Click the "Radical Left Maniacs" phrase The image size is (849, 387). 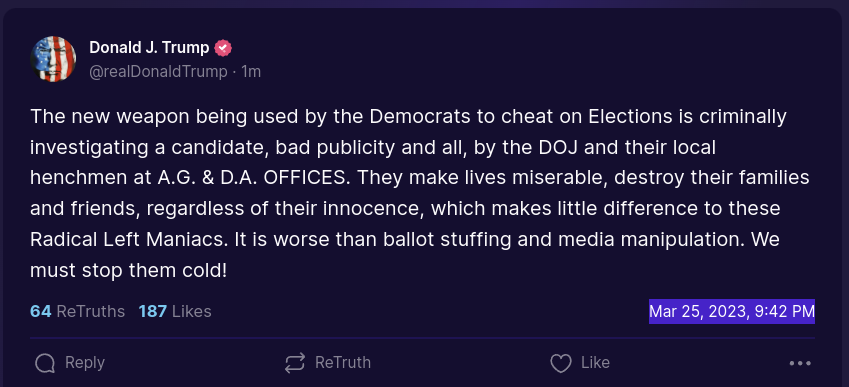(x=127, y=240)
